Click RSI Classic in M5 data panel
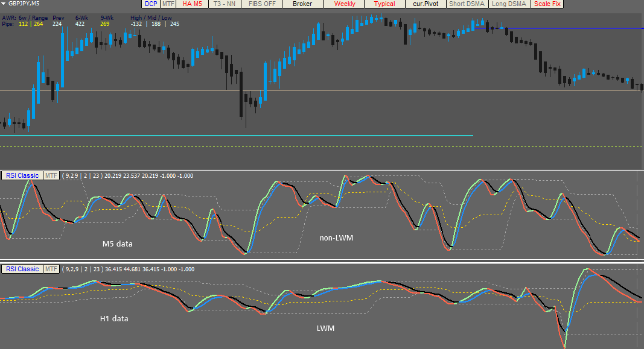 [22, 175]
